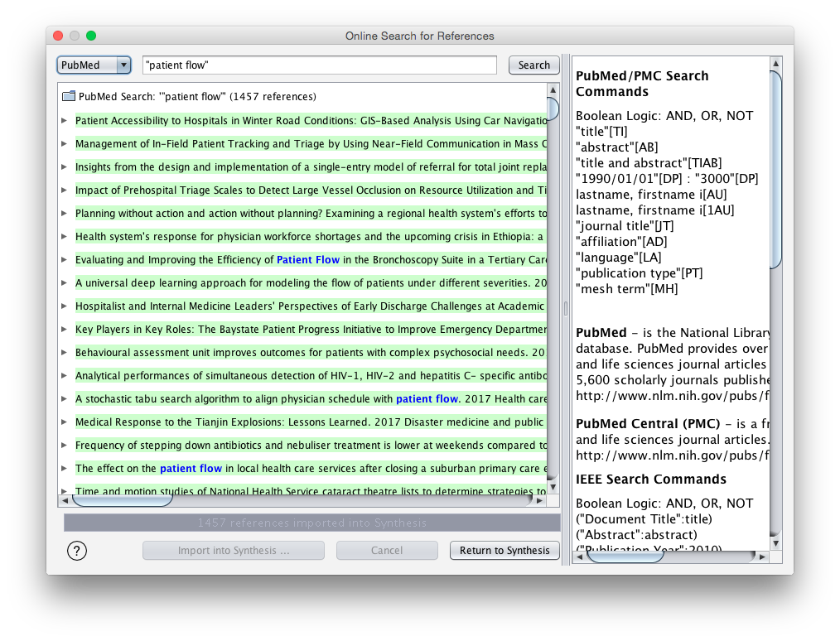Image resolution: width=840 pixels, height=641 pixels.
Task: Click the PubMed/PMC Search Commands heading
Action: click(x=642, y=84)
